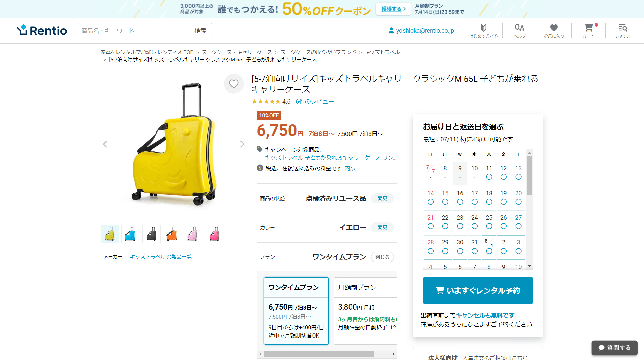Select the black suitcase thumbnail
The width and height of the screenshot is (644, 362).
point(151,234)
